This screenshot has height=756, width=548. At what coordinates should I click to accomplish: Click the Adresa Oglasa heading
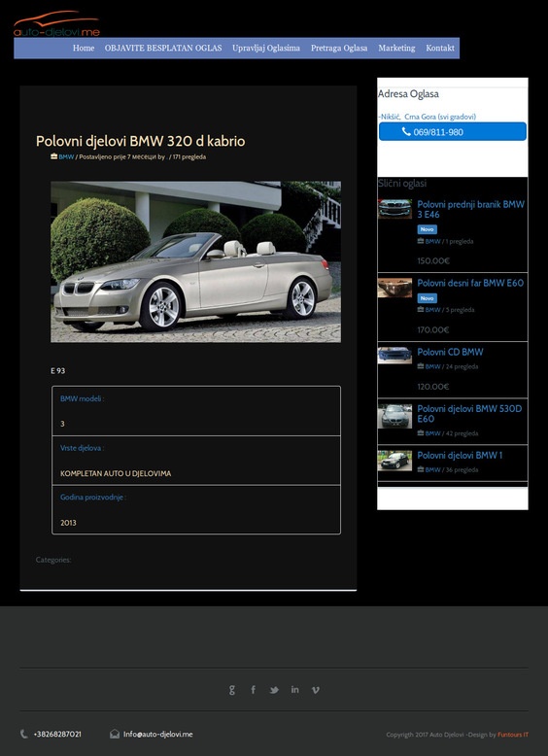click(408, 94)
